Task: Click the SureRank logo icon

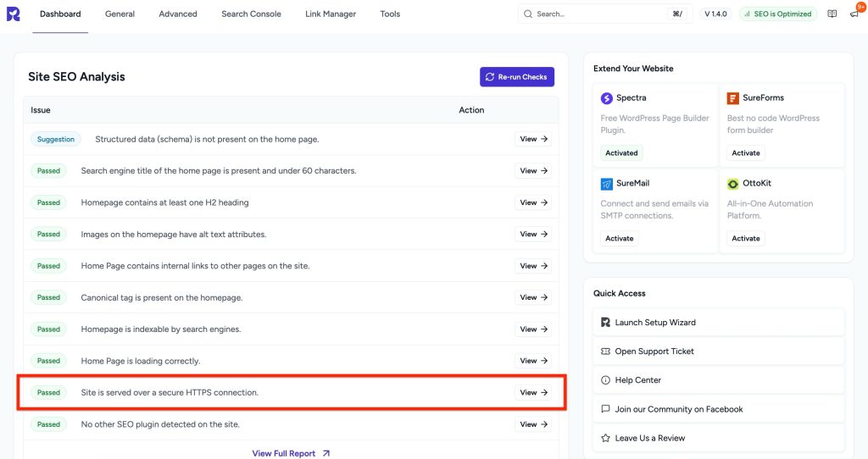Action: tap(13, 14)
